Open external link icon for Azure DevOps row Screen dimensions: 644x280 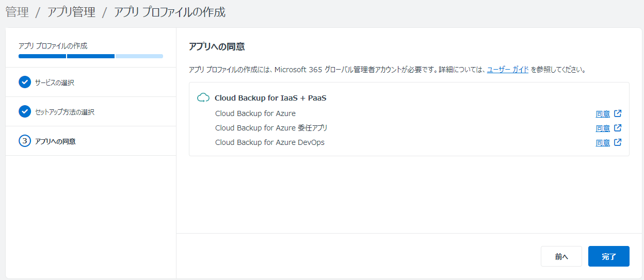pyautogui.click(x=618, y=142)
